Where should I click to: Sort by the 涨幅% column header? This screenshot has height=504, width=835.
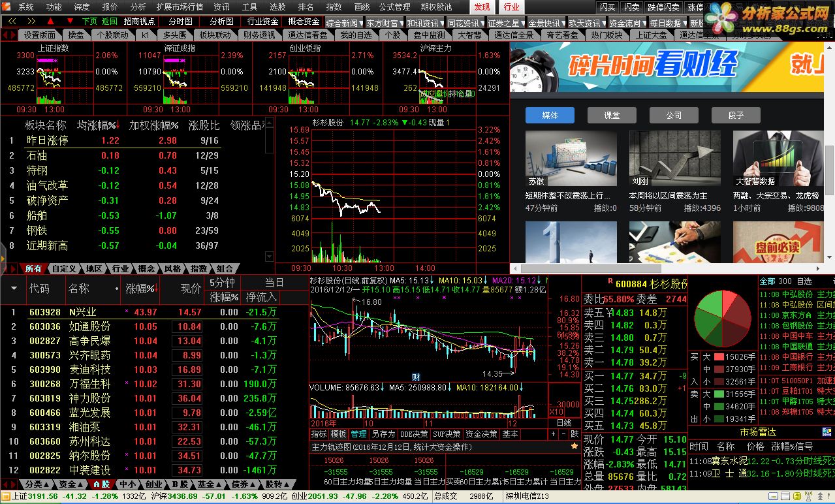pyautogui.click(x=140, y=288)
